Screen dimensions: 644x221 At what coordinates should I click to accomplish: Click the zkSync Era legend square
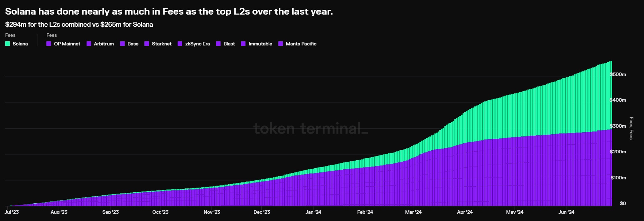[x=180, y=44]
